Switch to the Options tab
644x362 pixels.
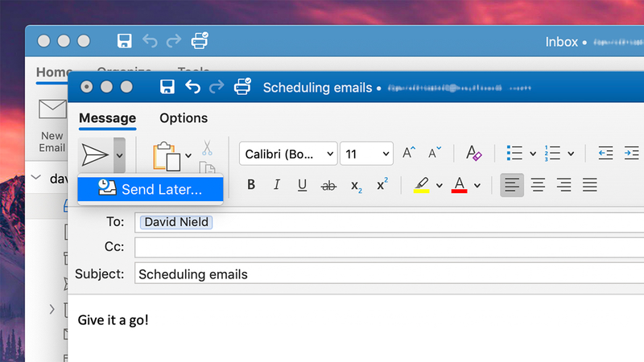point(184,118)
